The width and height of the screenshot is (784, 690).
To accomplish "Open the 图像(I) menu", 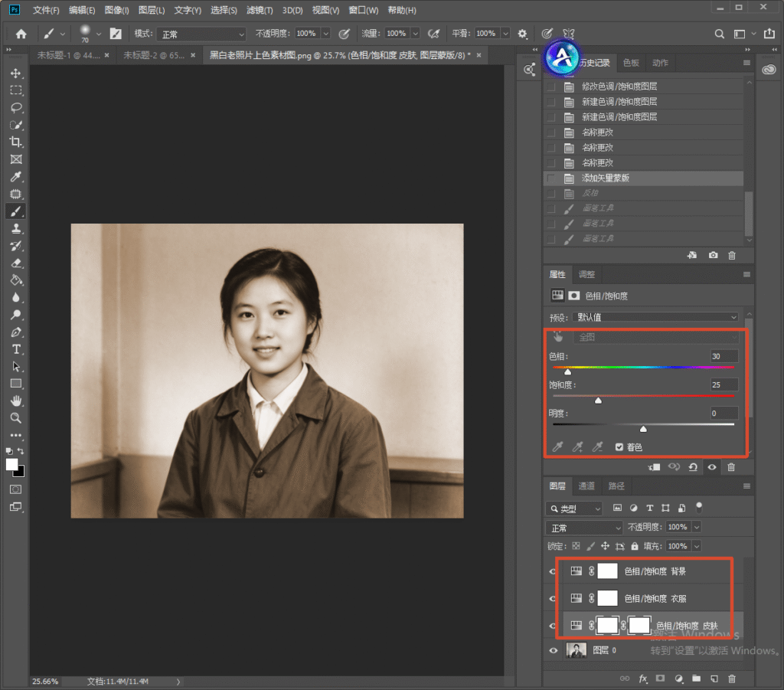I will click(x=116, y=10).
